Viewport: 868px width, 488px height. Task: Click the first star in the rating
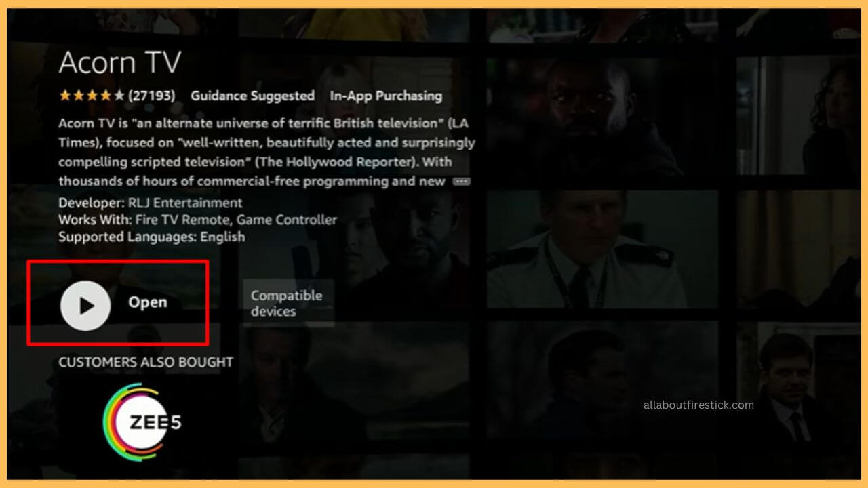coord(64,96)
